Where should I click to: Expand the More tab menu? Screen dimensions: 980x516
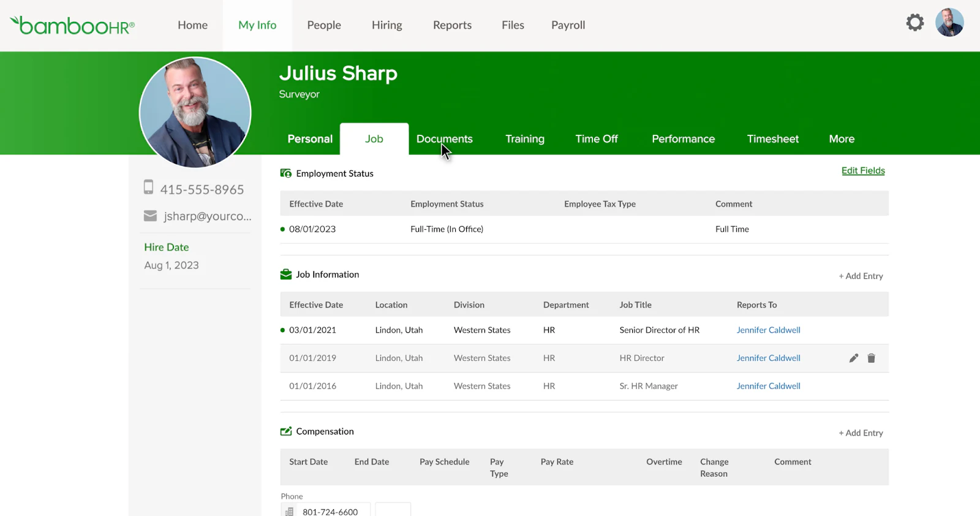(x=842, y=139)
